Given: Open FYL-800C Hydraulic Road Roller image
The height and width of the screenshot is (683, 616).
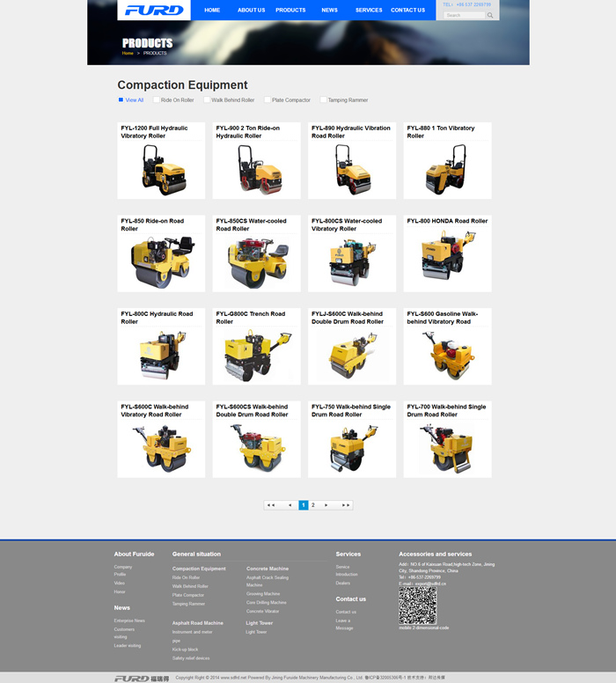Looking at the screenshot, I should pos(162,355).
